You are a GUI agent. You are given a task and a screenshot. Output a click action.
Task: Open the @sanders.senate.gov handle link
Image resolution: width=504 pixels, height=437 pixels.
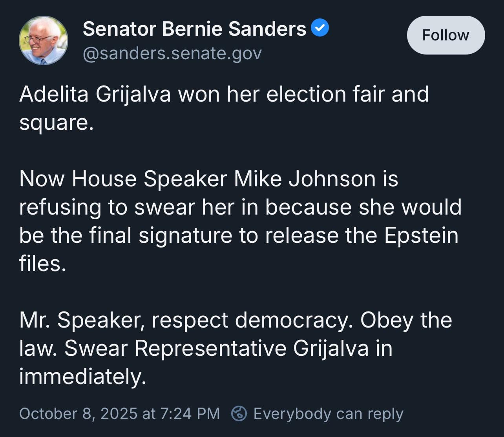(x=172, y=53)
